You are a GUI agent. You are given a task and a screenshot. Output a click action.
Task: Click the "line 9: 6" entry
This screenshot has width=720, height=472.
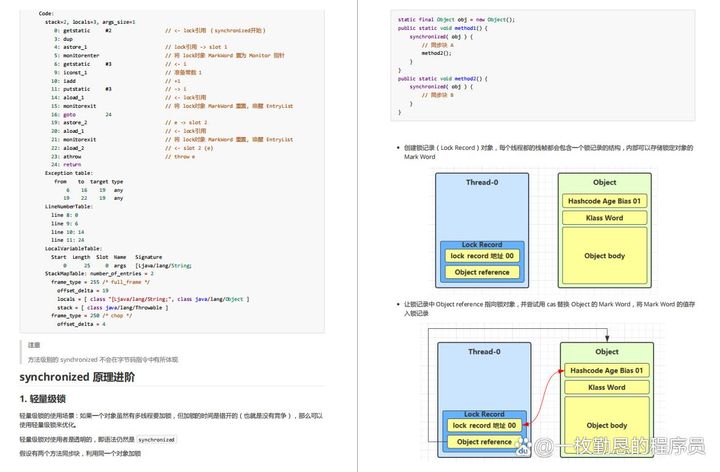[65, 224]
